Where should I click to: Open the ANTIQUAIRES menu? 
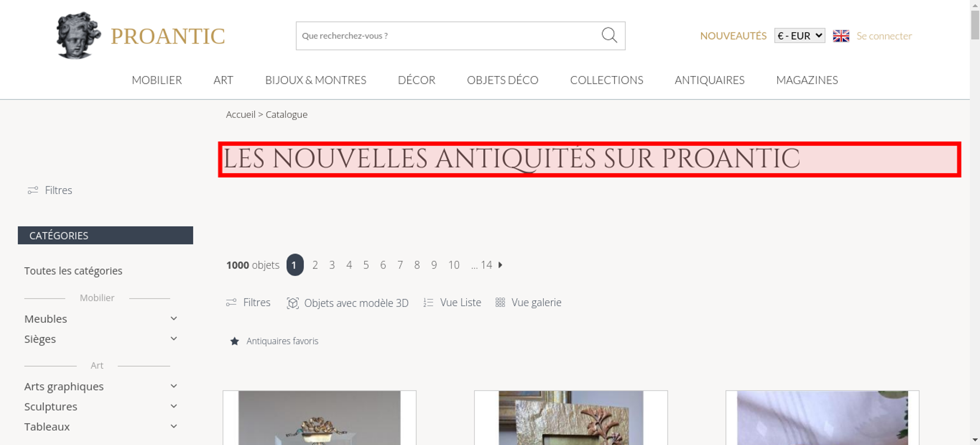pos(710,80)
